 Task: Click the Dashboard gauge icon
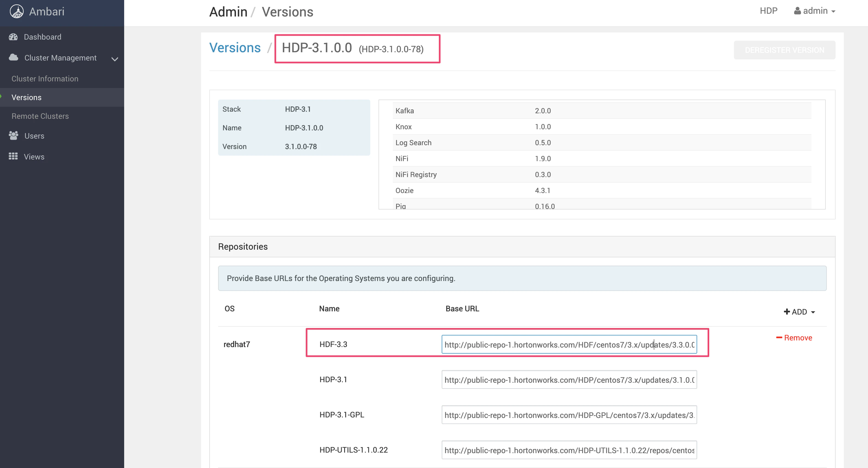(13, 37)
